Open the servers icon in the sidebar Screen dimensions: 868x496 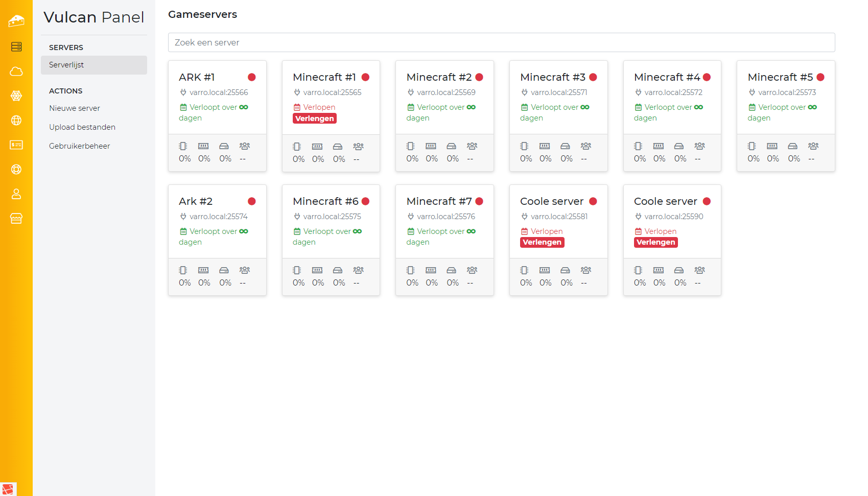(16, 47)
